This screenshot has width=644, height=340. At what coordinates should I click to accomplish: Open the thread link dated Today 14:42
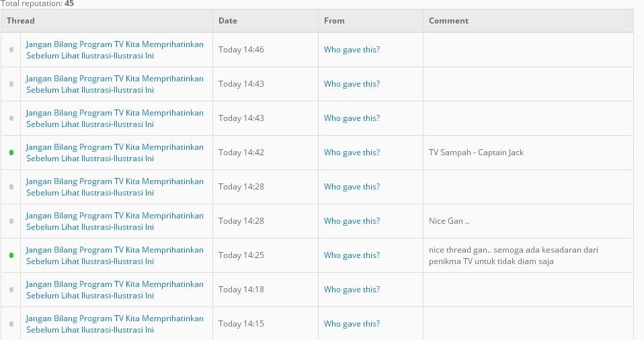(x=114, y=153)
